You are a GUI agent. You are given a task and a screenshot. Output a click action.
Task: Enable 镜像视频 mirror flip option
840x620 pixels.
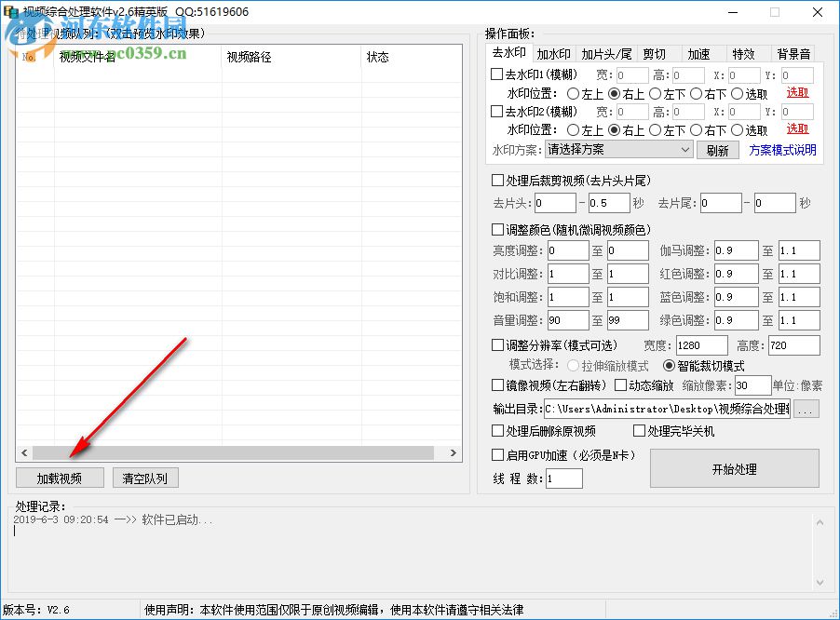pos(496,385)
